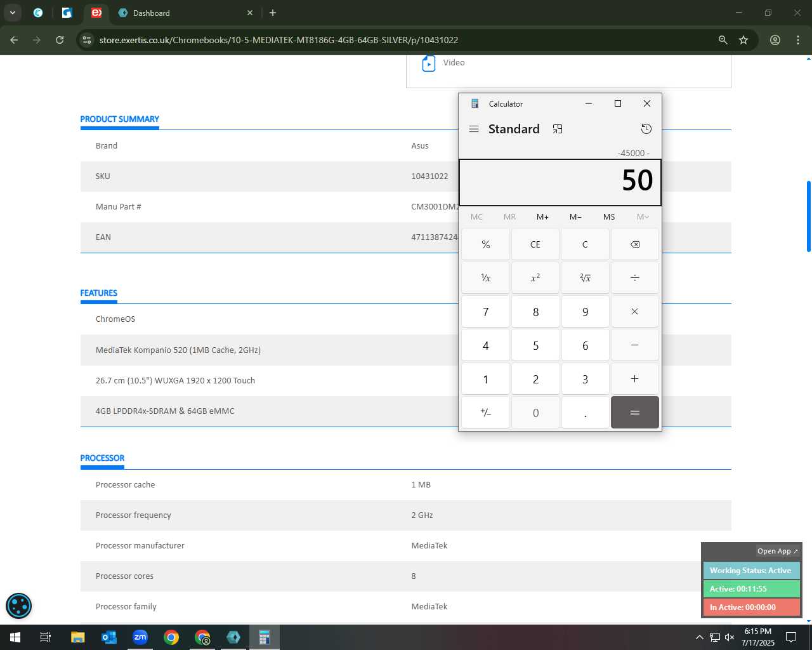Open the M memory dropdown list

click(x=643, y=217)
